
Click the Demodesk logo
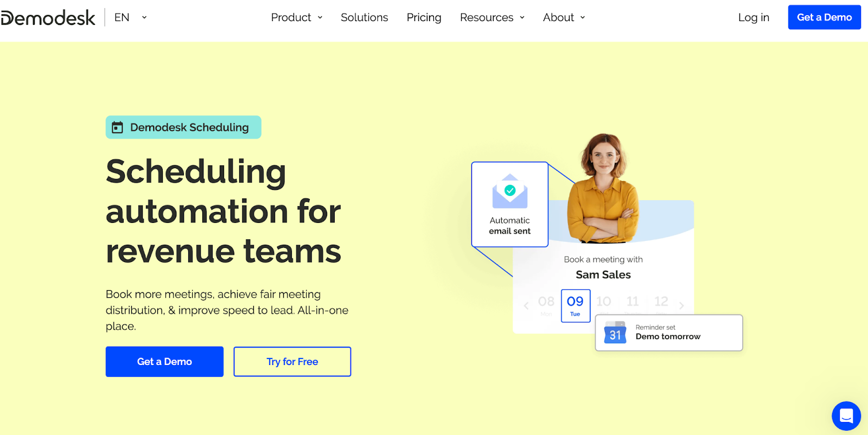point(48,18)
